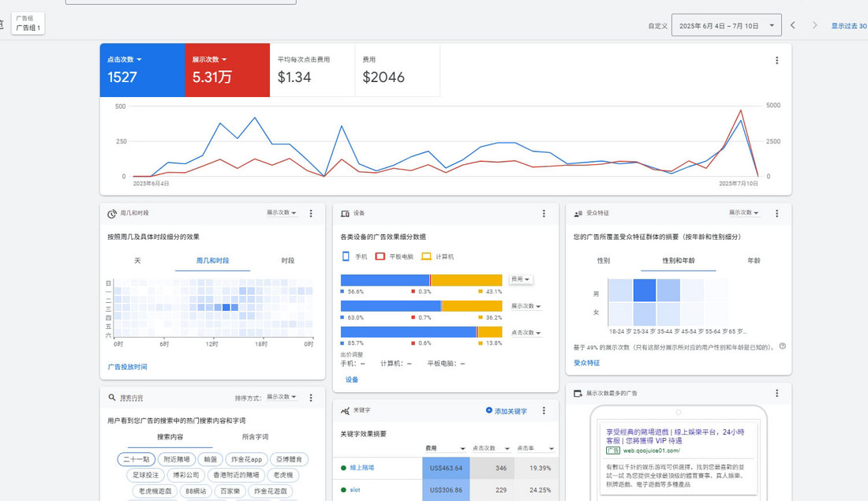The image size is (868, 501).
Task: Open the 关键字 card three-dot menu
Action: [544, 410]
